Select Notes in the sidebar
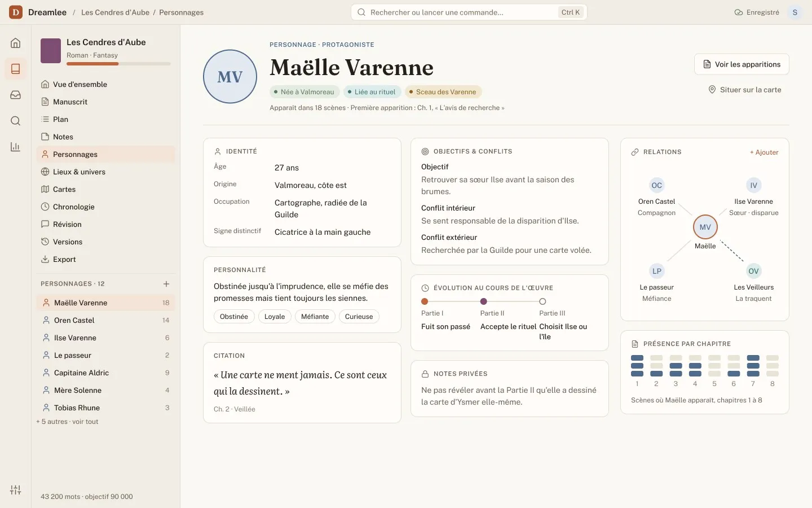This screenshot has width=812, height=508. coord(106,137)
